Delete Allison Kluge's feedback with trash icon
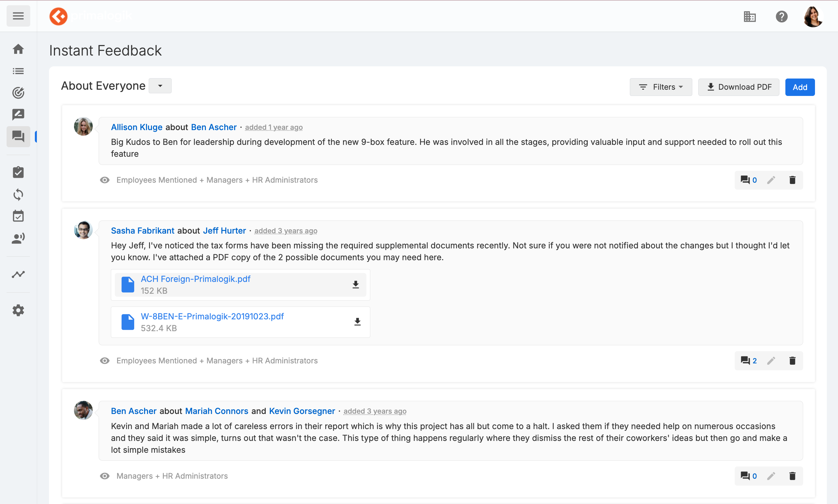The image size is (838, 504). pos(792,180)
